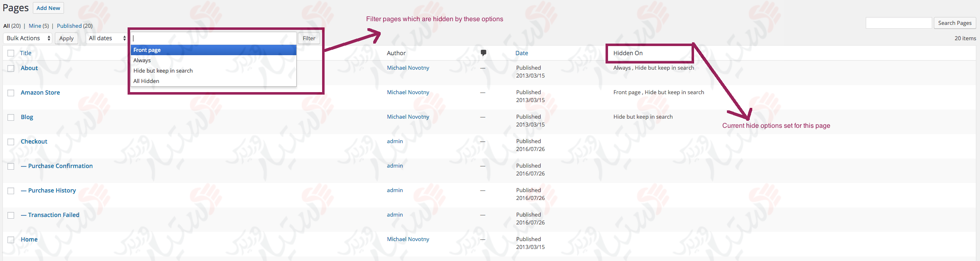The width and height of the screenshot is (980, 261).
Task: Sort the list by Date column
Action: [522, 53]
